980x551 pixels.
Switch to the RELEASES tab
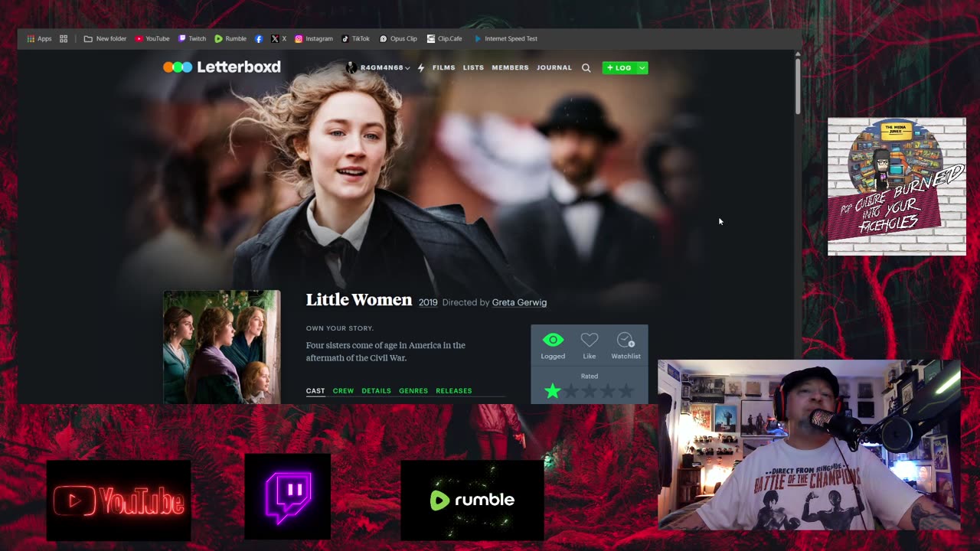pos(453,390)
